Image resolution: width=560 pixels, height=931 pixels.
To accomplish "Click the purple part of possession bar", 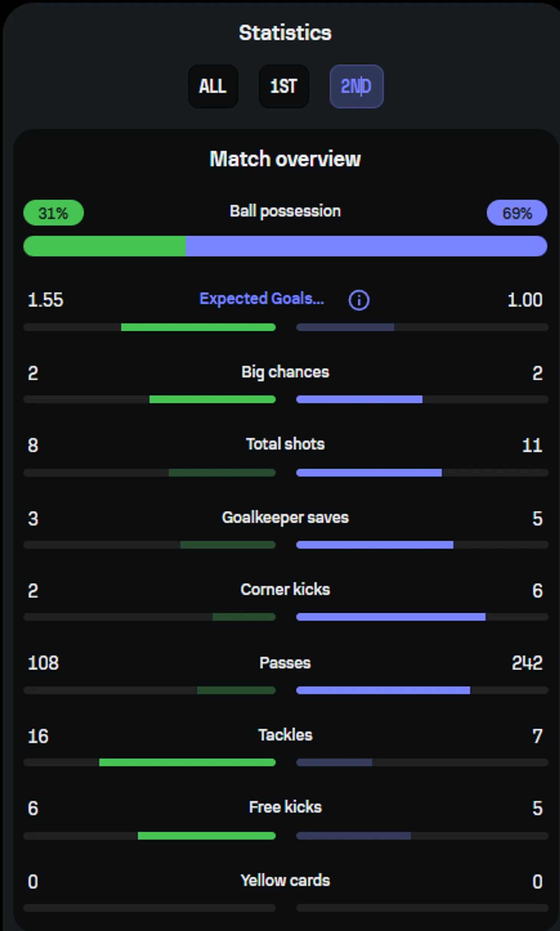I will pos(366,246).
